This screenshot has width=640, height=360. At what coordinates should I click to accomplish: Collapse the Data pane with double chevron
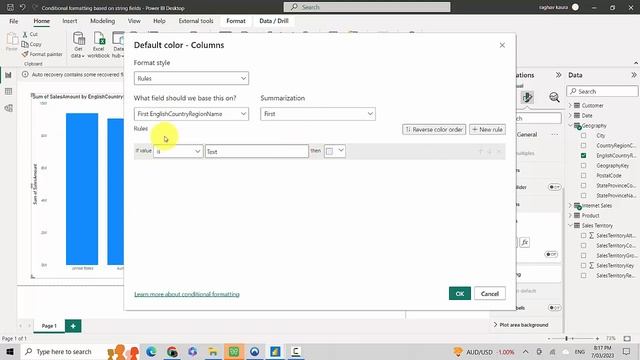click(633, 75)
